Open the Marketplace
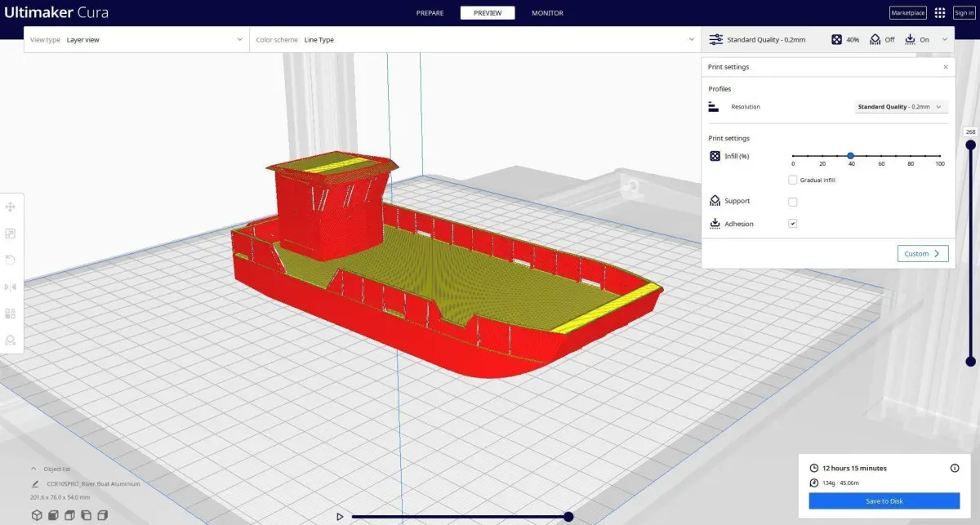The image size is (980, 525). [908, 13]
